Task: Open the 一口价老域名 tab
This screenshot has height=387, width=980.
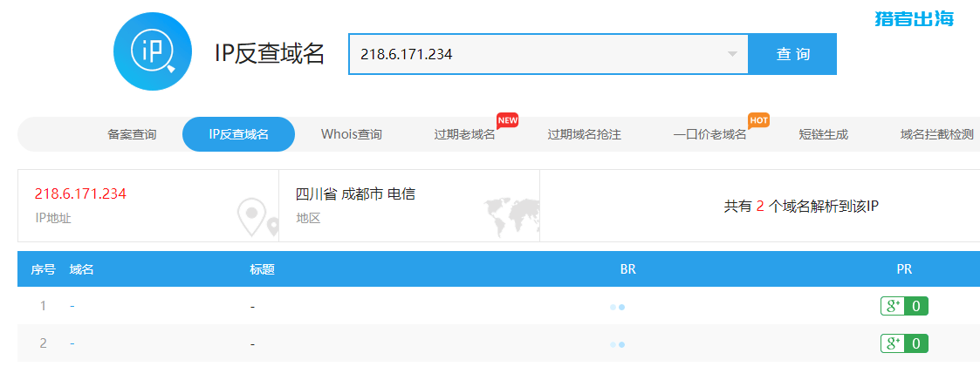Action: pyautogui.click(x=710, y=134)
